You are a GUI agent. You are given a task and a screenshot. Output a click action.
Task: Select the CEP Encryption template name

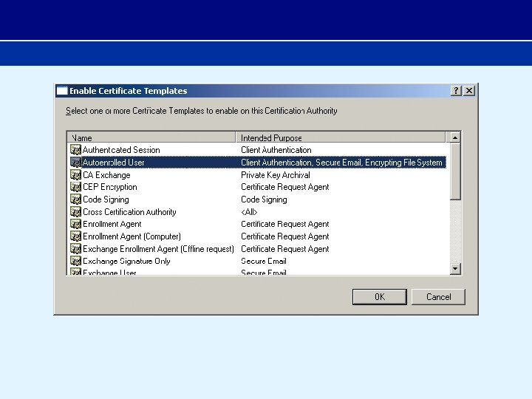point(110,187)
